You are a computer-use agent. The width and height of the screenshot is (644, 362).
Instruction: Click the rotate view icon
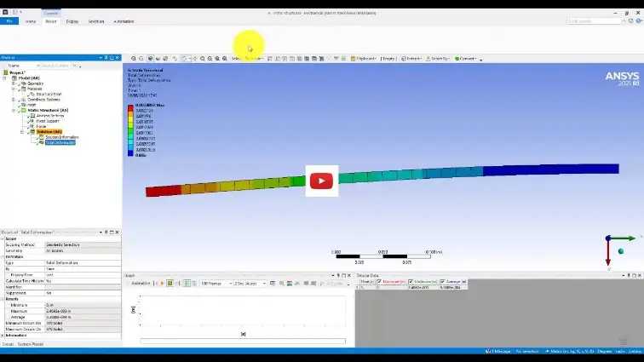click(x=184, y=59)
